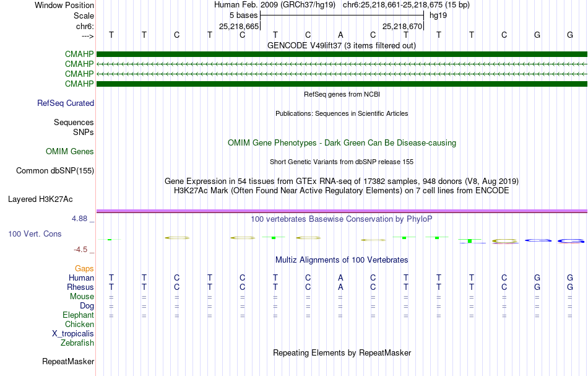
Task: Select the Dog alignment row label
Action: 87,306
